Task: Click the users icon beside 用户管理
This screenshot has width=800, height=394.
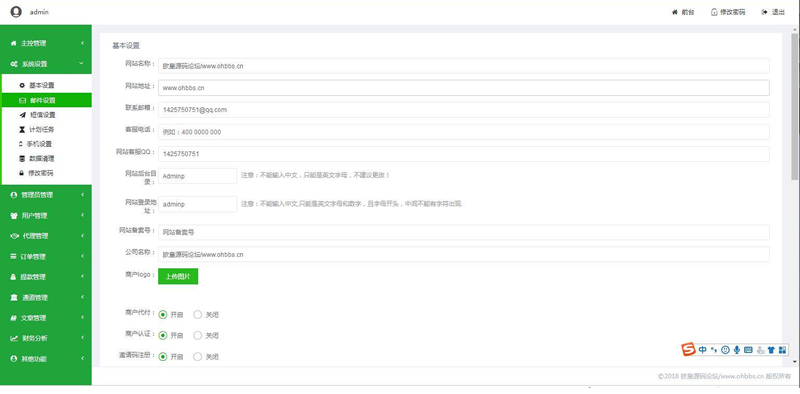Action: [14, 216]
